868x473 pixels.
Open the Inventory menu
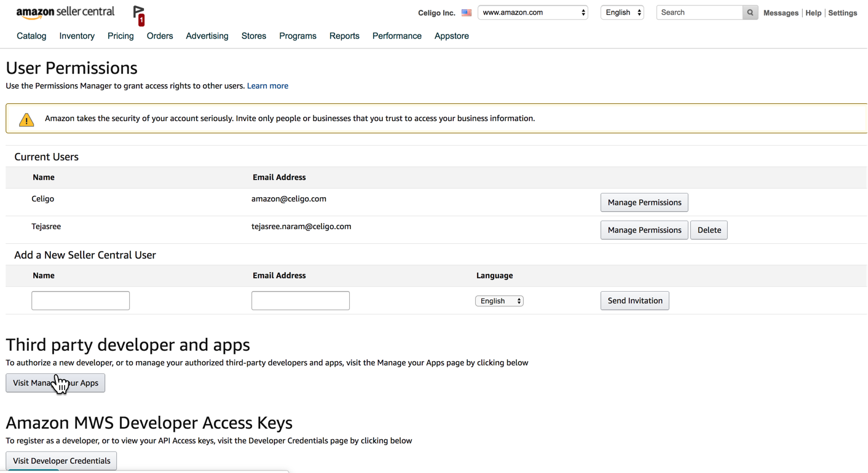pos(77,36)
